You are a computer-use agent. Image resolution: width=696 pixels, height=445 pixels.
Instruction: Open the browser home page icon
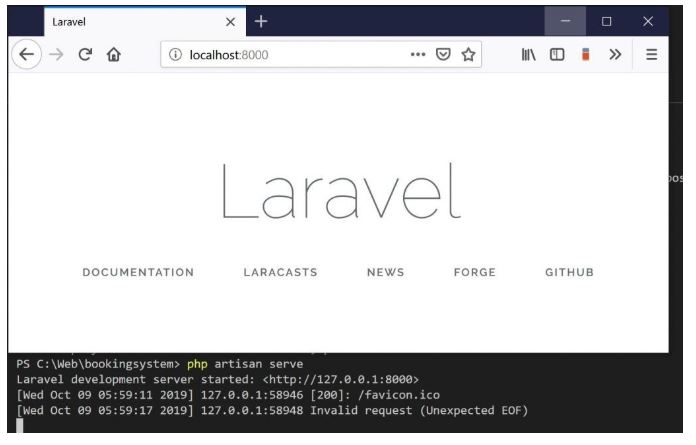pyautogui.click(x=114, y=55)
